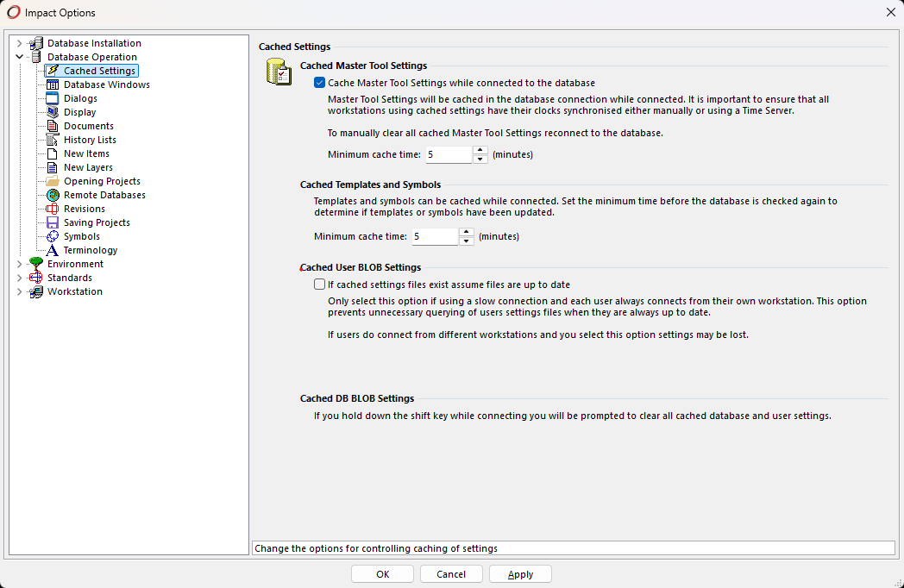
Task: Expand the Environment node
Action: pos(19,264)
